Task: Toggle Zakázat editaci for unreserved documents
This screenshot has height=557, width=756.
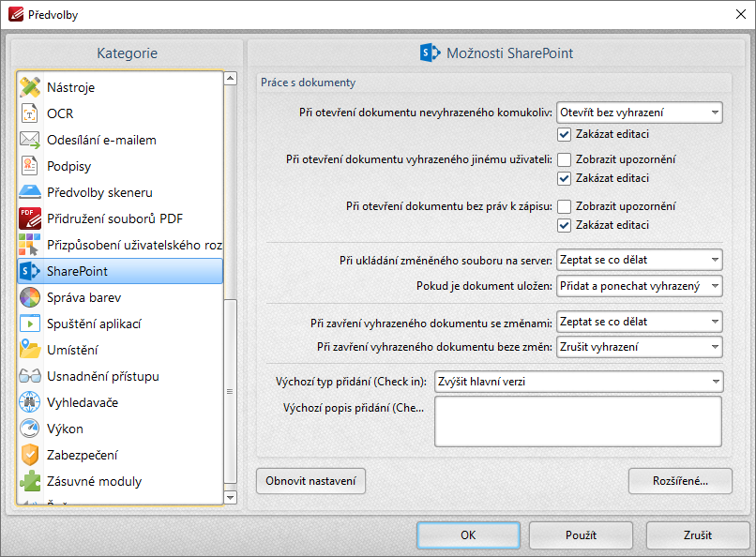Action: 564,134
